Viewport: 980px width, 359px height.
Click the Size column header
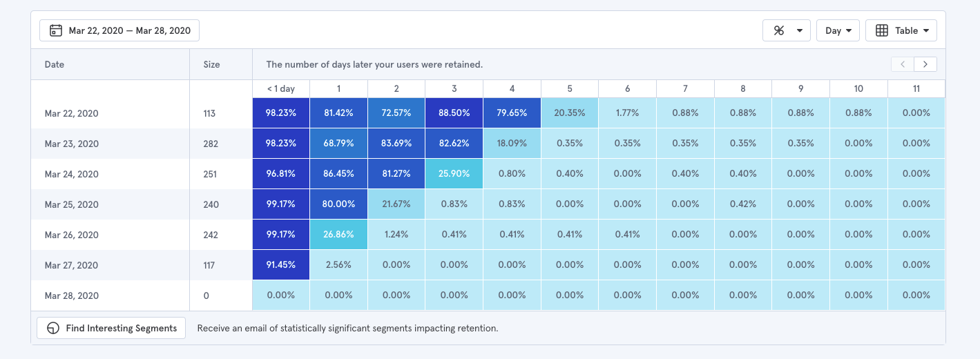tap(211, 64)
